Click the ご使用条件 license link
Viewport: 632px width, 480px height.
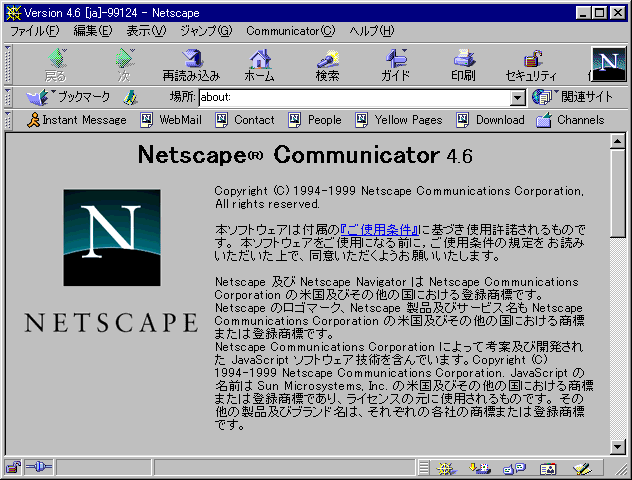pyautogui.click(x=380, y=230)
